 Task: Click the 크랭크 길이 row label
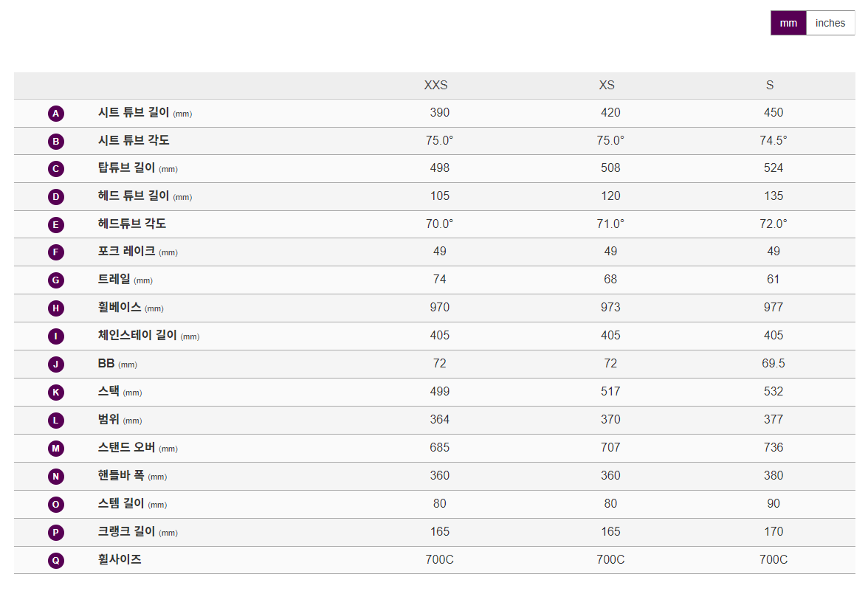pos(127,531)
